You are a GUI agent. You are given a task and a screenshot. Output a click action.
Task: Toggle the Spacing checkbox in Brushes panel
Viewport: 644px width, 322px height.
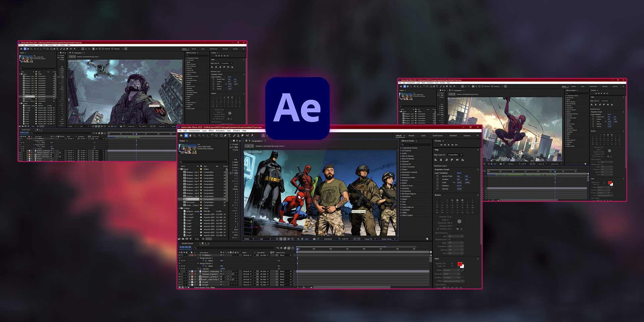point(438,229)
